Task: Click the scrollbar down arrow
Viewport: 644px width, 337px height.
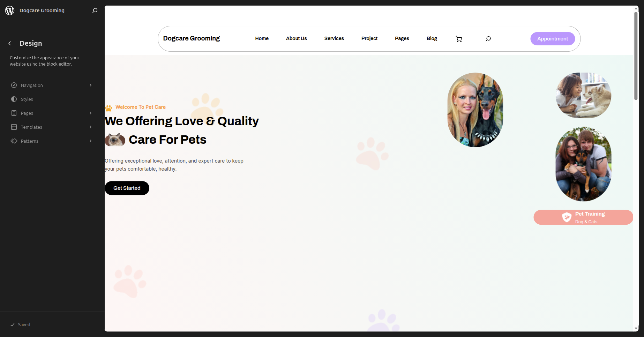Action: point(636,329)
